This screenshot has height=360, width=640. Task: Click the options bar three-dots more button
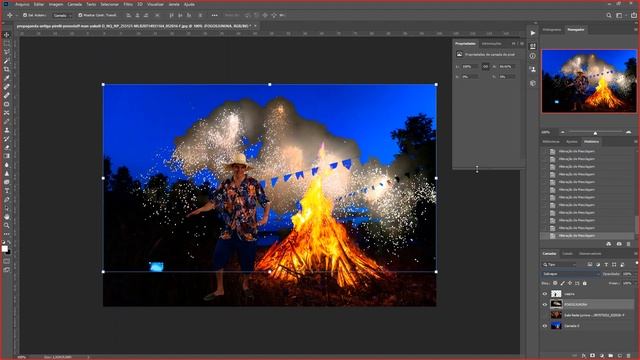point(214,16)
